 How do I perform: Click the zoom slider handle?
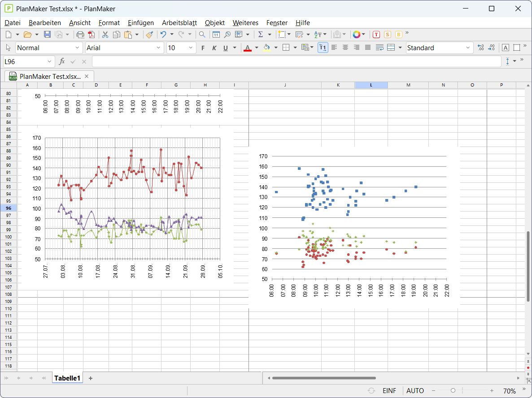pos(453,391)
